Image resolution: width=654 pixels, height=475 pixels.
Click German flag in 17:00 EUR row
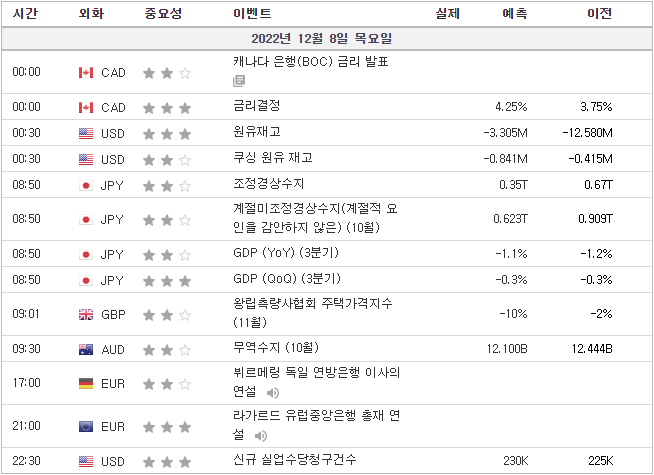86,384
